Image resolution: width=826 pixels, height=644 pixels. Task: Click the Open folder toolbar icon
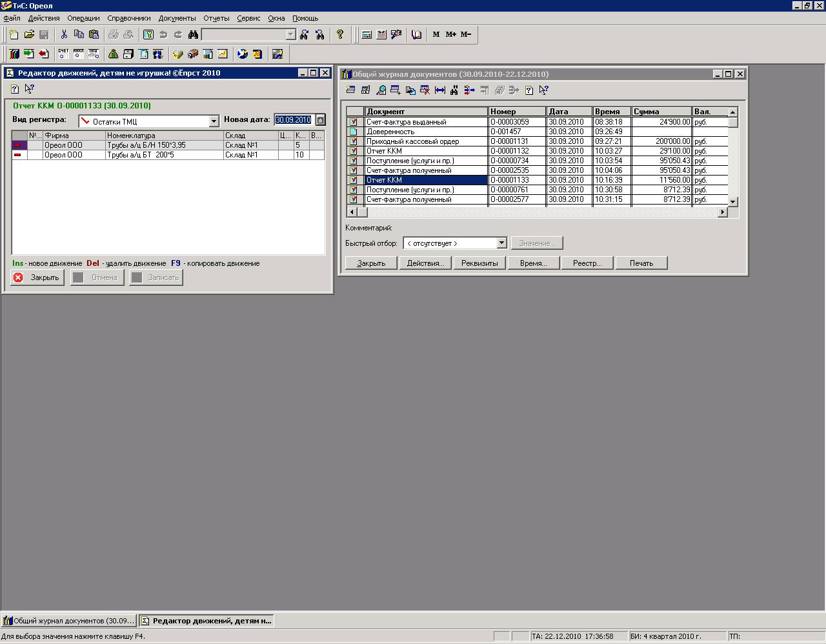(x=29, y=34)
